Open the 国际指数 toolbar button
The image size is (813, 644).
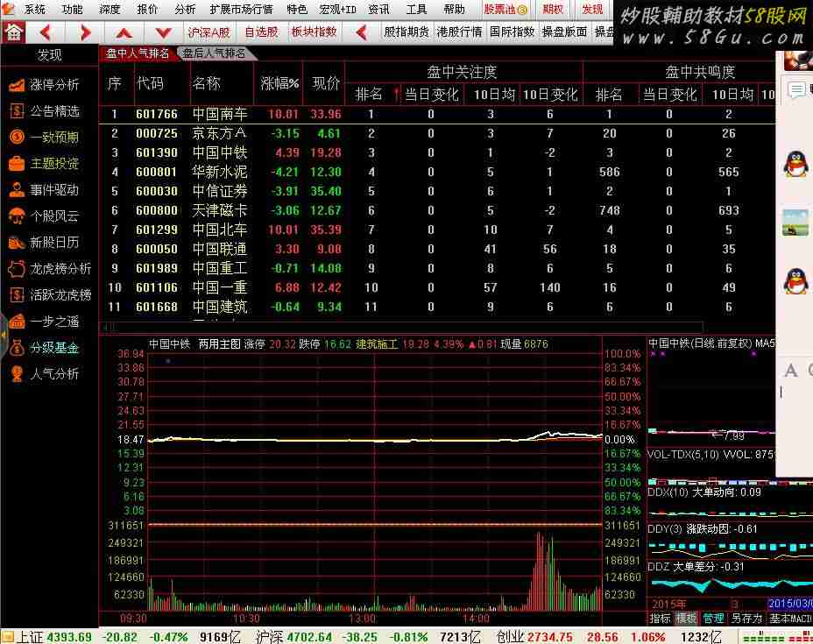(x=513, y=32)
